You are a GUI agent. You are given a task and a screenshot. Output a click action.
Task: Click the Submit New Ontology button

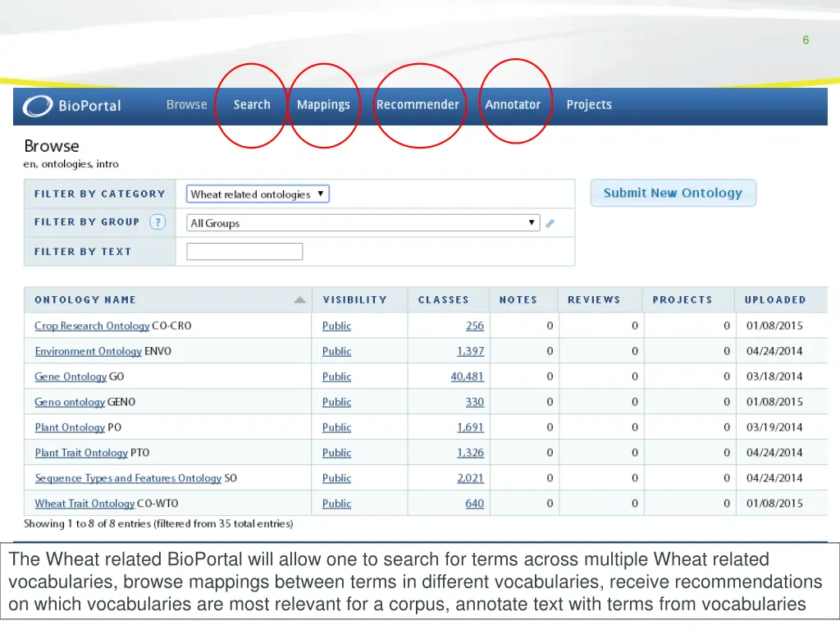tap(673, 193)
